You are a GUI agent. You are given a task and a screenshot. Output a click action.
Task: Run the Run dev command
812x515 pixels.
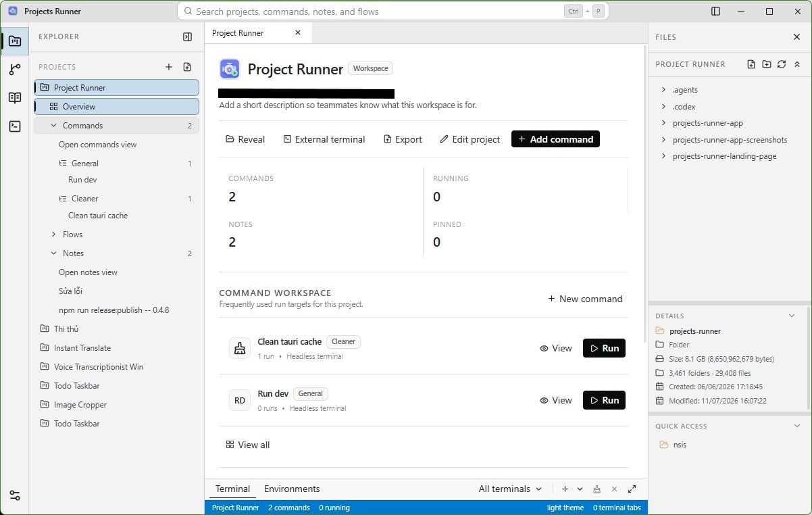pyautogui.click(x=604, y=401)
